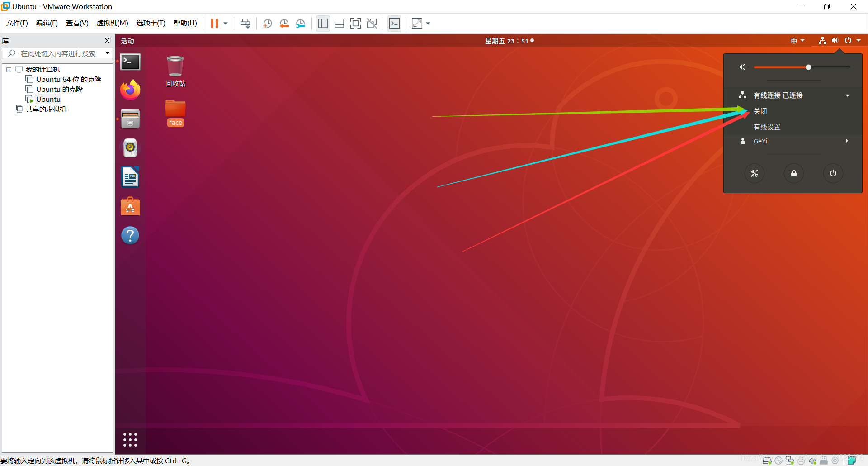Launch Terminal from the Ubuntu dock
This screenshot has height=466, width=868.
coord(130,62)
